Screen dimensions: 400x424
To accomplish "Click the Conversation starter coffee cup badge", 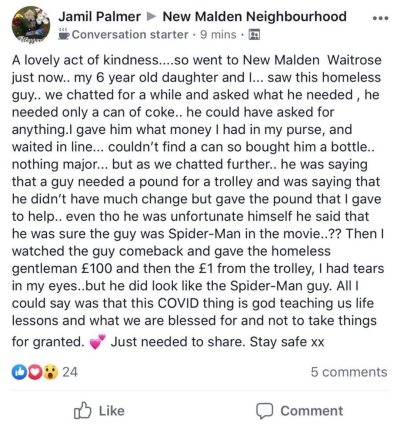I will pos(64,34).
